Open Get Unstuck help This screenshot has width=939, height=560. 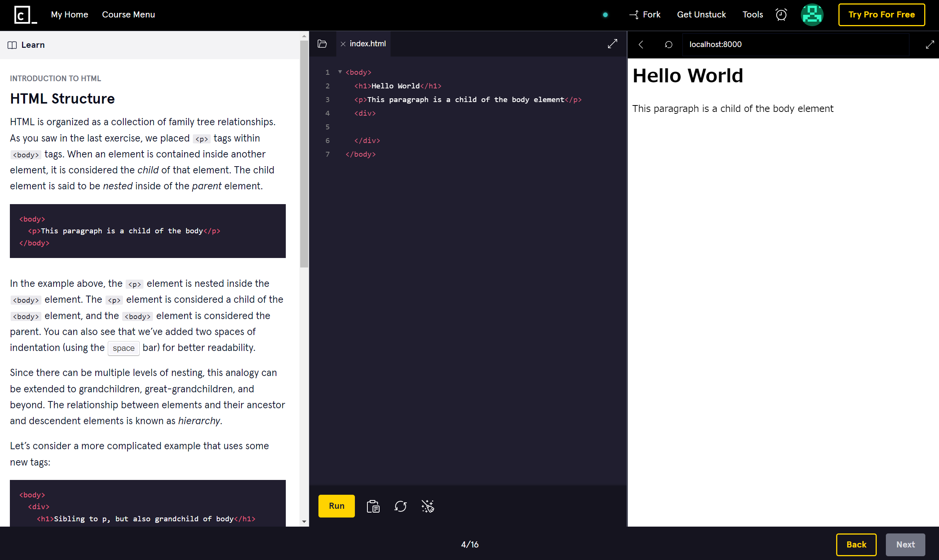coord(701,14)
